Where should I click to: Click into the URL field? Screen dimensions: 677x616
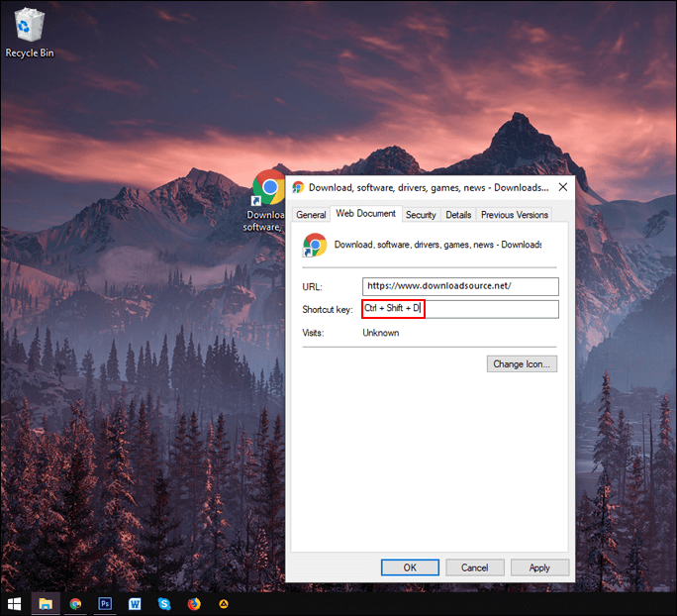[x=460, y=286]
